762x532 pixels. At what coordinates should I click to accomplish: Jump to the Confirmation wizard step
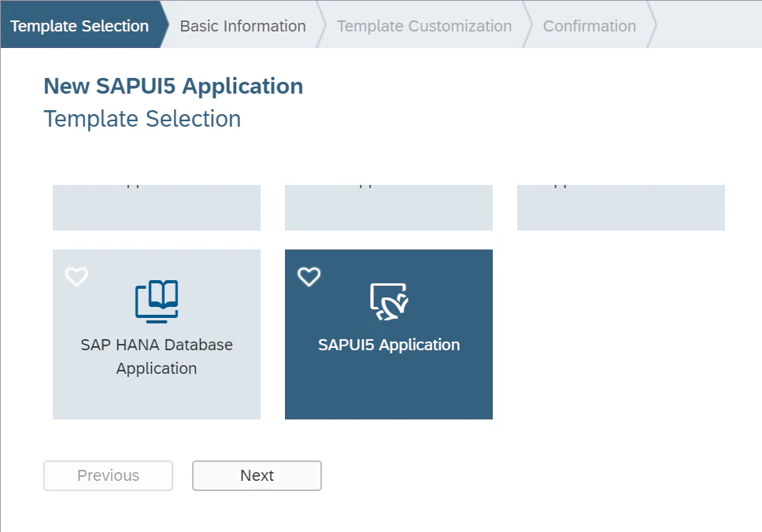[590, 26]
